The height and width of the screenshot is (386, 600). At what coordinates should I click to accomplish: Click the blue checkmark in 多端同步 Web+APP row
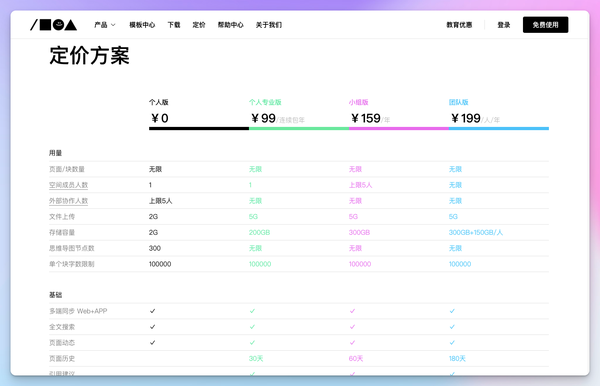point(452,311)
